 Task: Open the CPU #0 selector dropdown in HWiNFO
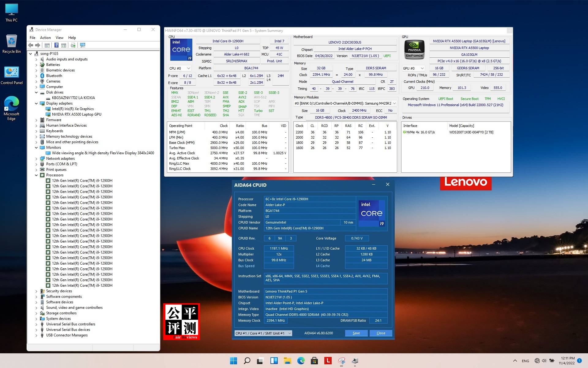[188, 68]
